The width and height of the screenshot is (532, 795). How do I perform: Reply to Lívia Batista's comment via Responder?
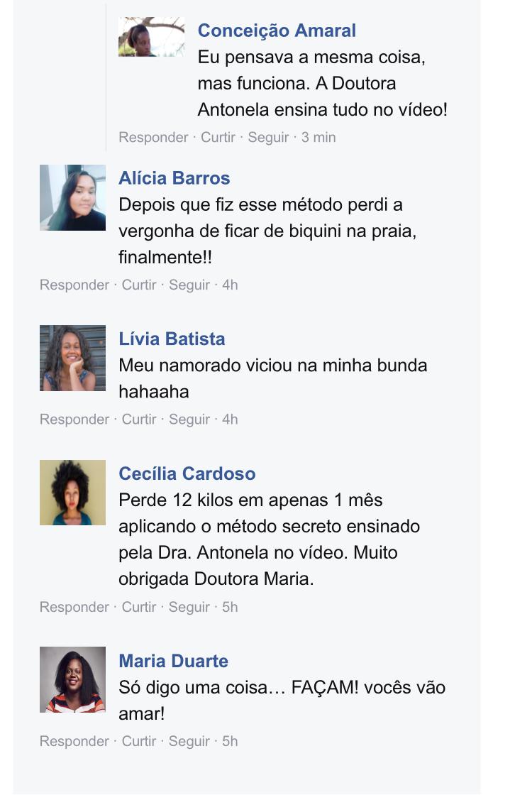(74, 420)
